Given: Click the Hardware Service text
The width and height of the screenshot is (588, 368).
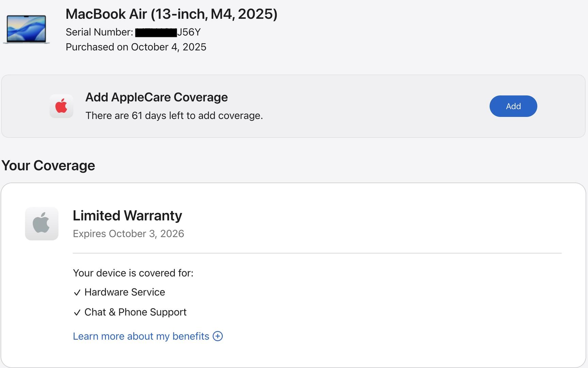Looking at the screenshot, I should (125, 292).
